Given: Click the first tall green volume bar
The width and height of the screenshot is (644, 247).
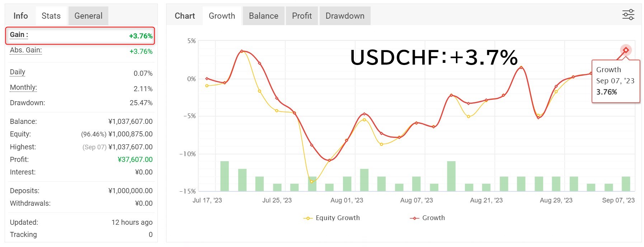Looking at the screenshot, I should pos(225,176).
